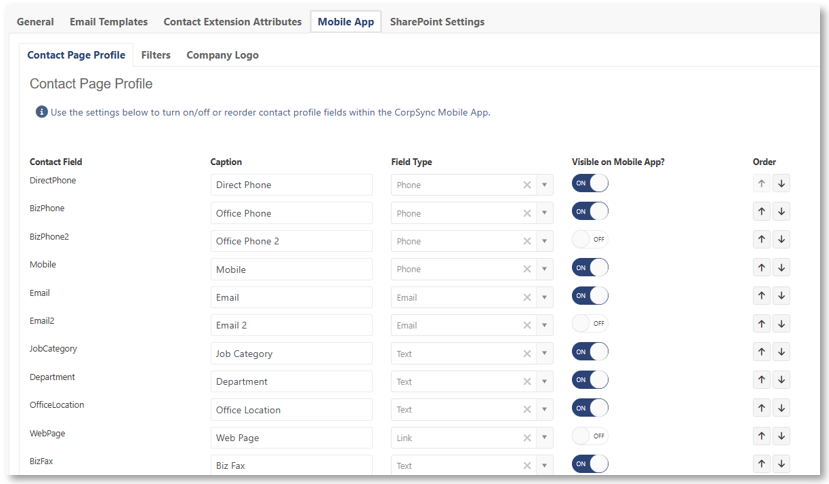829x484 pixels.
Task: Open Field Type dropdown for BizFax
Action: (545, 465)
